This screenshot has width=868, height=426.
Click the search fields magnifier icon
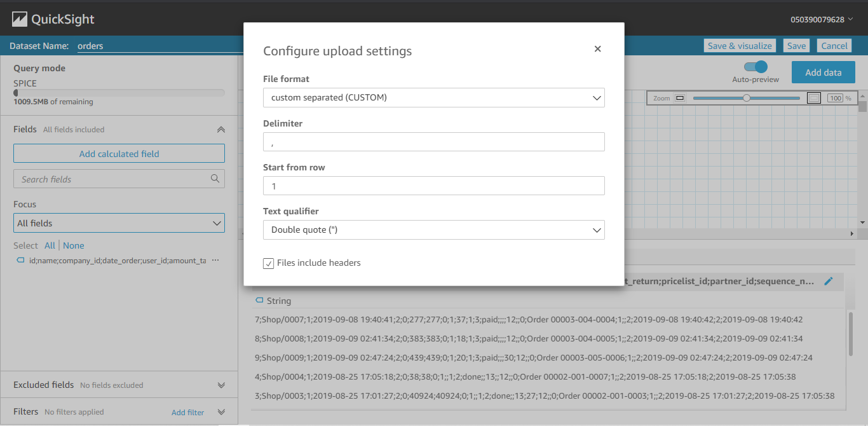(x=216, y=179)
